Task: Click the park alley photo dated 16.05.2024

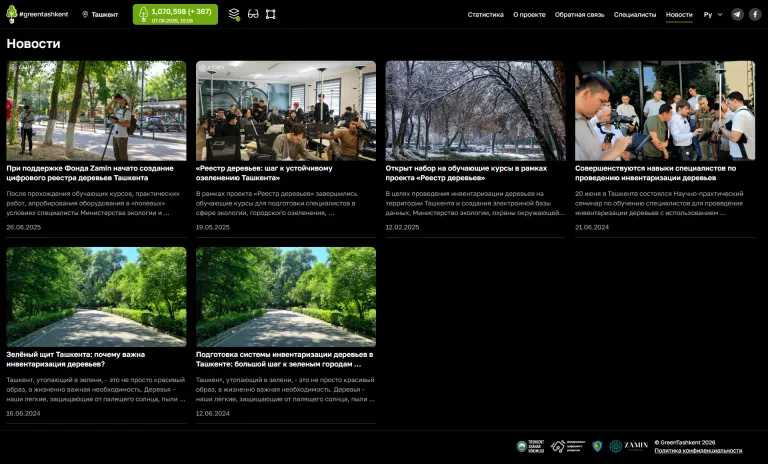Action: [x=96, y=297]
